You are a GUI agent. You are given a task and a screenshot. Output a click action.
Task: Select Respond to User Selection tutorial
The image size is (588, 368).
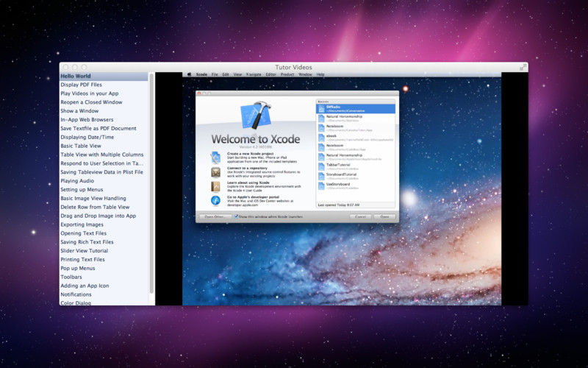pyautogui.click(x=104, y=163)
